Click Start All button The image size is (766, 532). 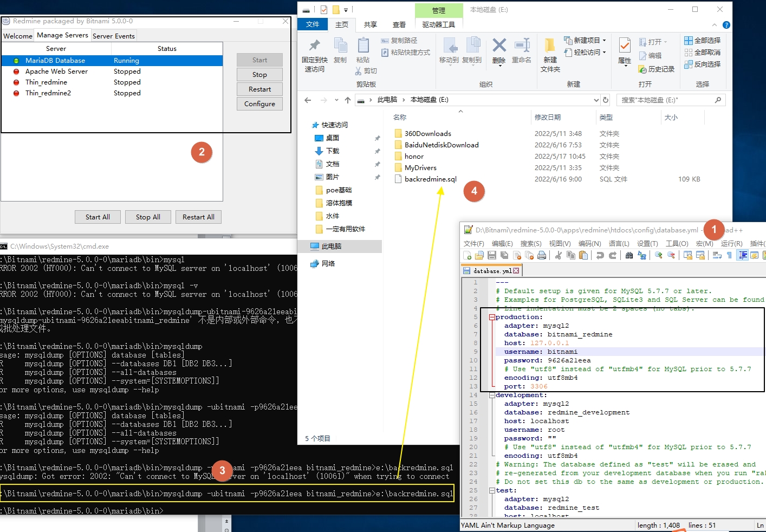(x=98, y=217)
